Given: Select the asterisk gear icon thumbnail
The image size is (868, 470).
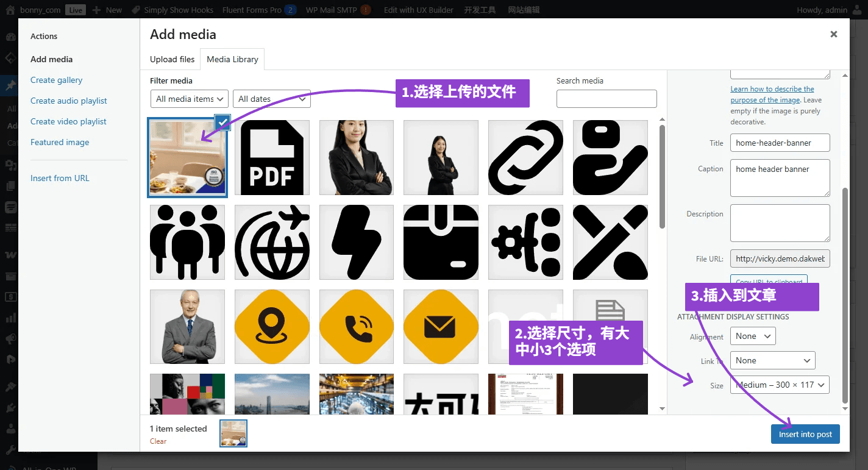Looking at the screenshot, I should tap(525, 242).
